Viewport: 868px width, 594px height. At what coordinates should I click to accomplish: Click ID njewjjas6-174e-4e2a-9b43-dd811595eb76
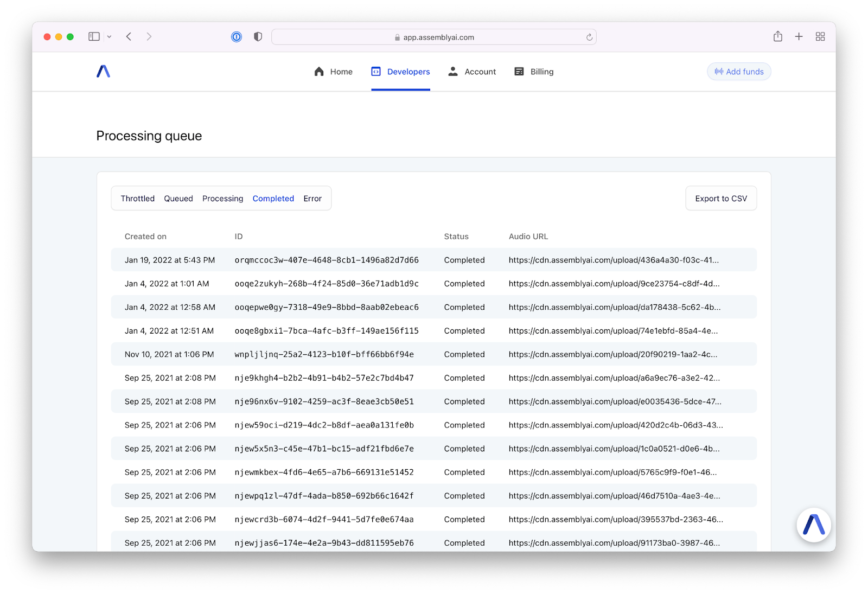coord(324,543)
